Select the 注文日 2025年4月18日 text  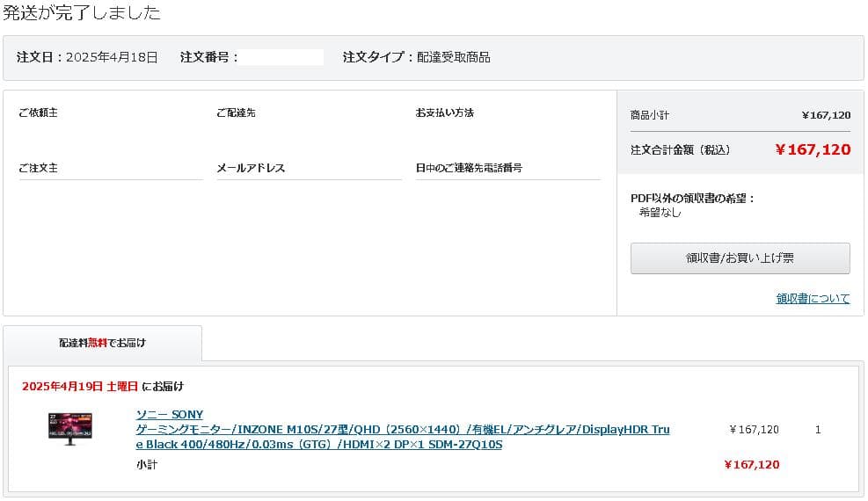click(x=87, y=57)
